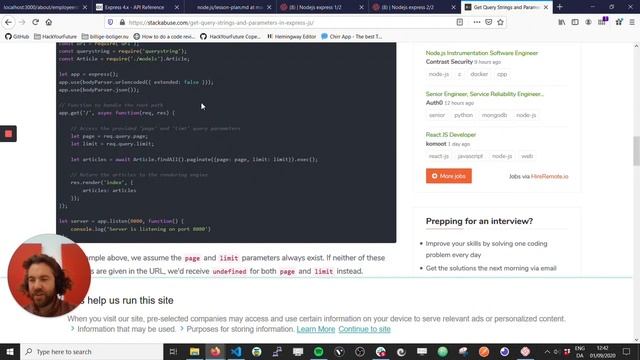
Task: Bookmark this page with the star icon
Action: pos(500,22)
